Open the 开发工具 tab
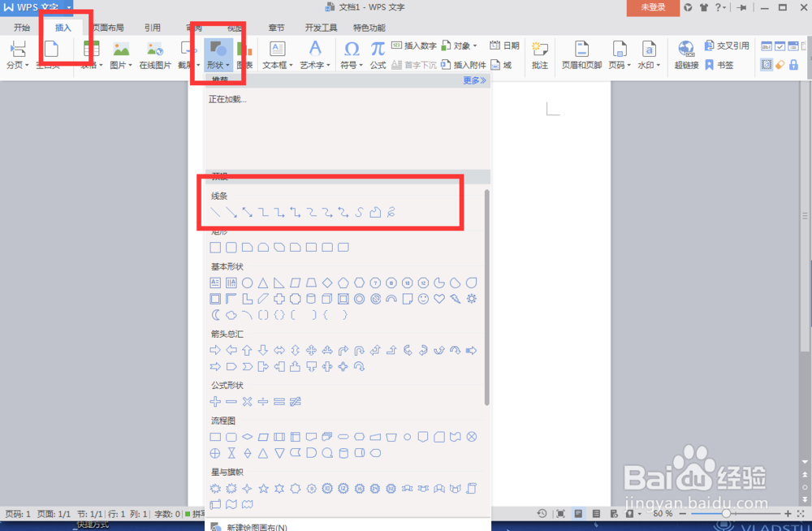This screenshot has height=531, width=812. pyautogui.click(x=321, y=28)
